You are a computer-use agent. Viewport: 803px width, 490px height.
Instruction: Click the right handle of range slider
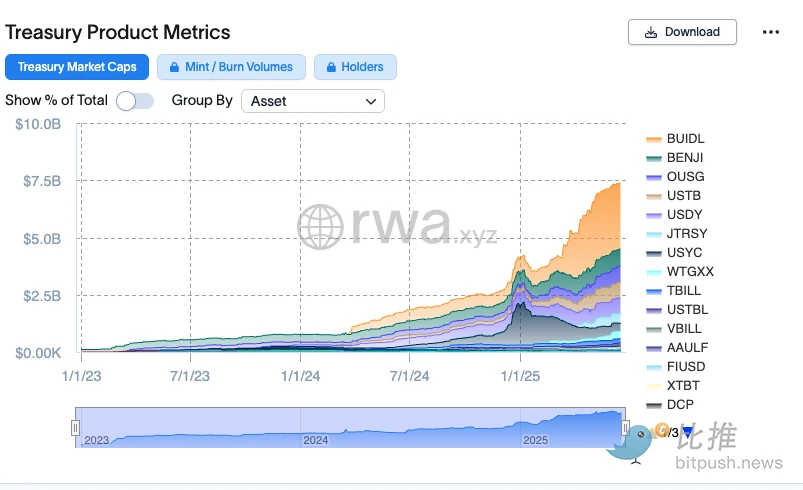625,428
